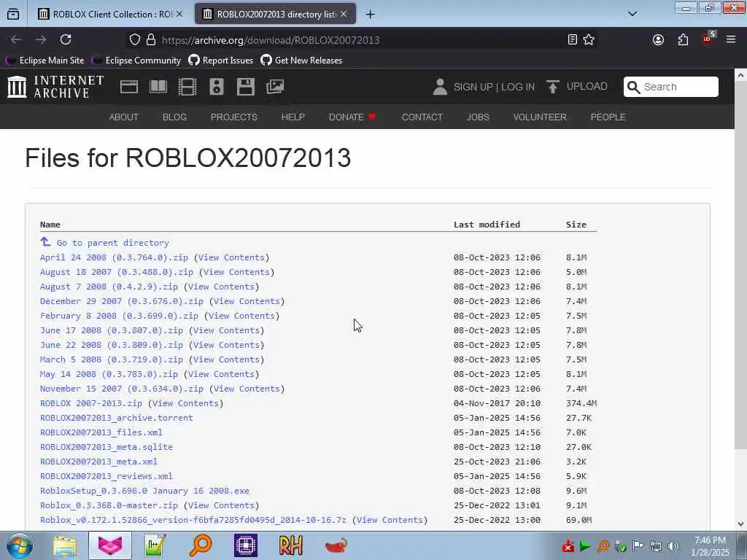Open DONATE menu item

[x=352, y=117]
